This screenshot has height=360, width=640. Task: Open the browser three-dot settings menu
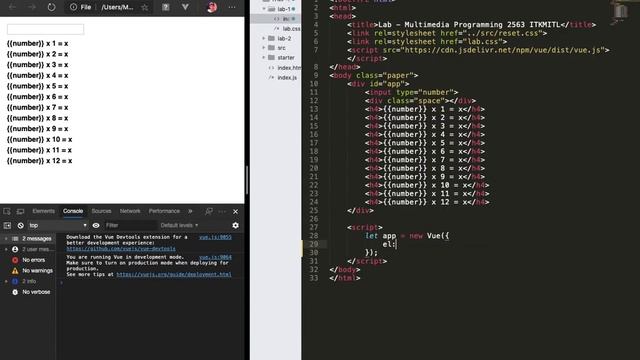tap(232, 7)
